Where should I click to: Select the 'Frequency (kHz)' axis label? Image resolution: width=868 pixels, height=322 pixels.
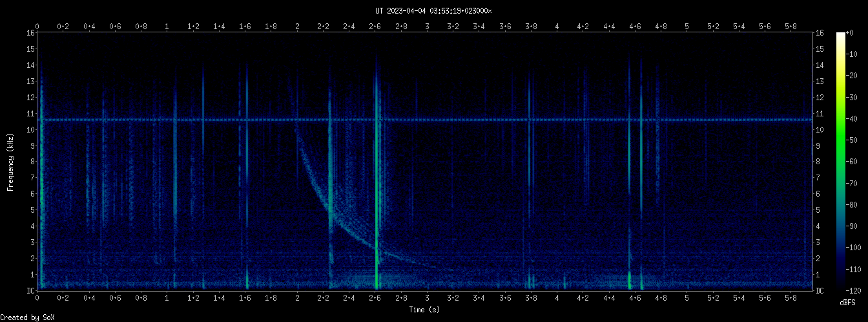pos(10,162)
